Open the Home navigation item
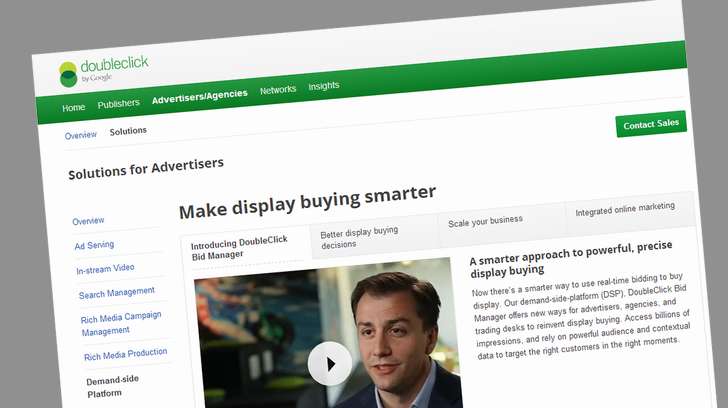This screenshot has height=408, width=728. tap(73, 108)
